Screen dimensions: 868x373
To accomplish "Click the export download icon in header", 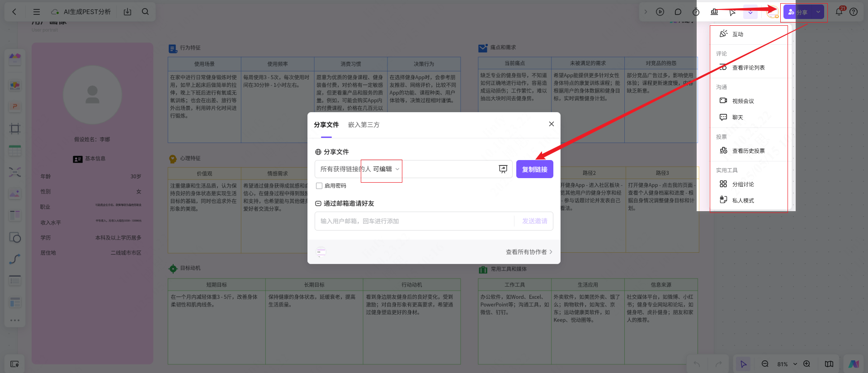I will [127, 12].
